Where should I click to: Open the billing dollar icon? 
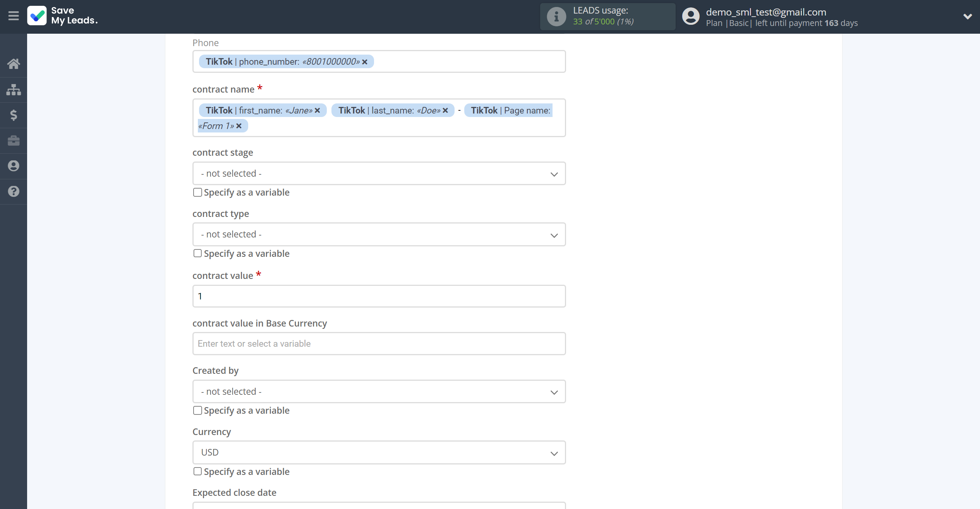14,115
